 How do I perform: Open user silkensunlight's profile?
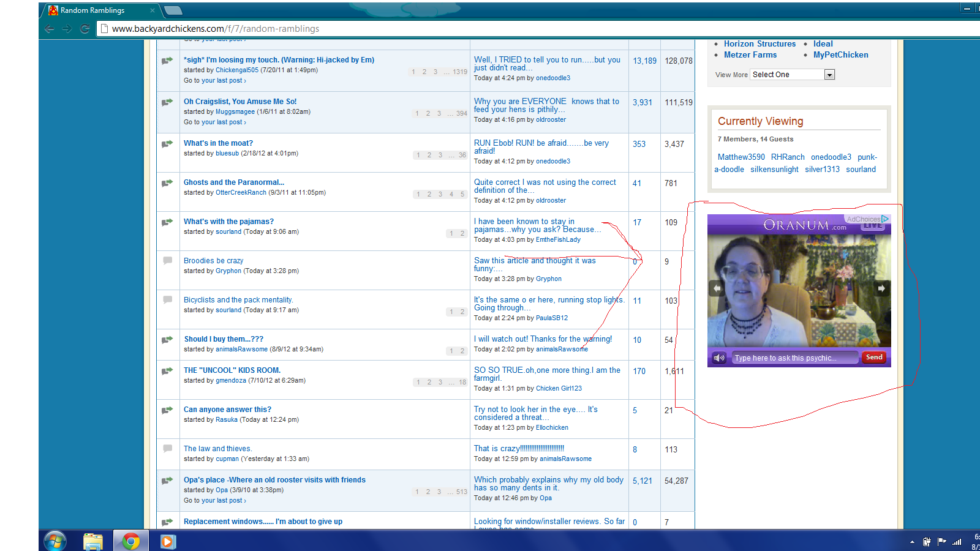click(x=774, y=170)
